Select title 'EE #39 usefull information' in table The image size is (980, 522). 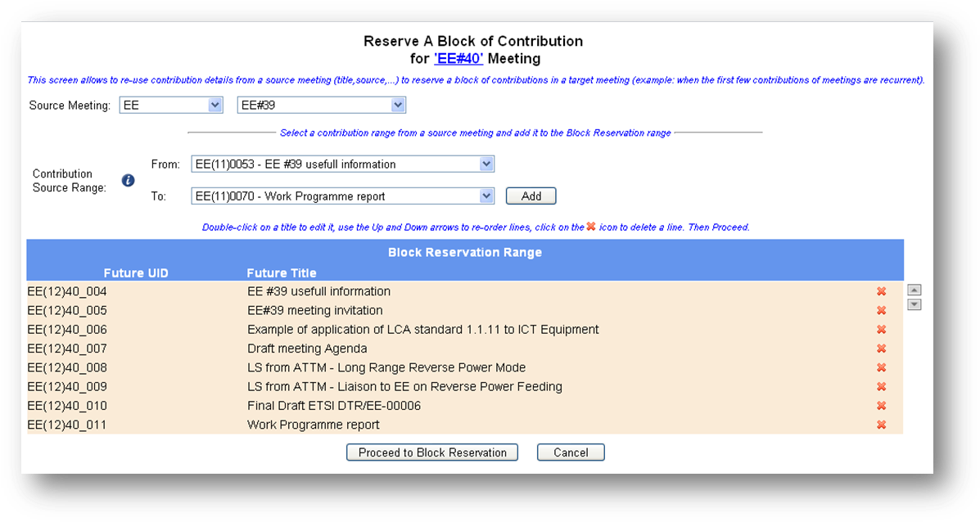click(318, 291)
